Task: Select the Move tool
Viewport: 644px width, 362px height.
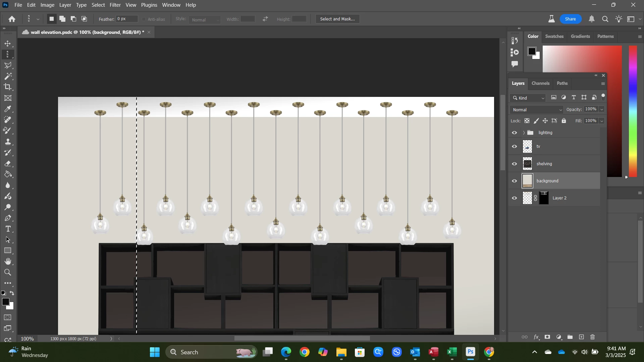Action: pyautogui.click(x=8, y=44)
